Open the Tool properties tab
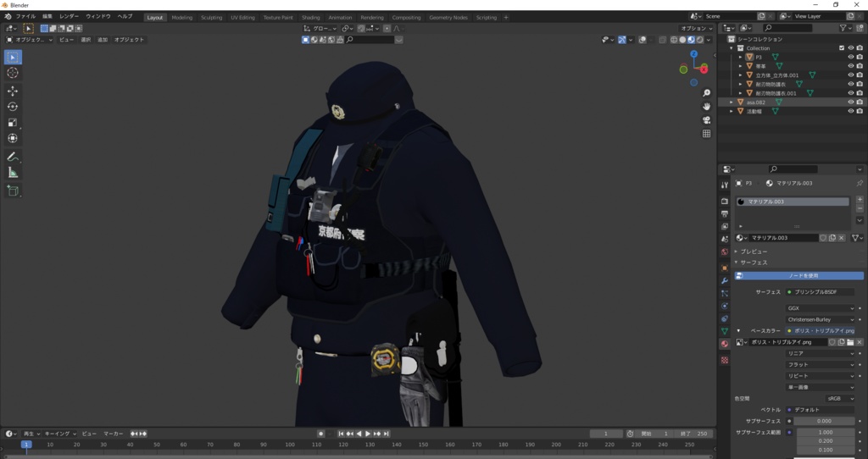The width and height of the screenshot is (868, 459). [x=724, y=185]
